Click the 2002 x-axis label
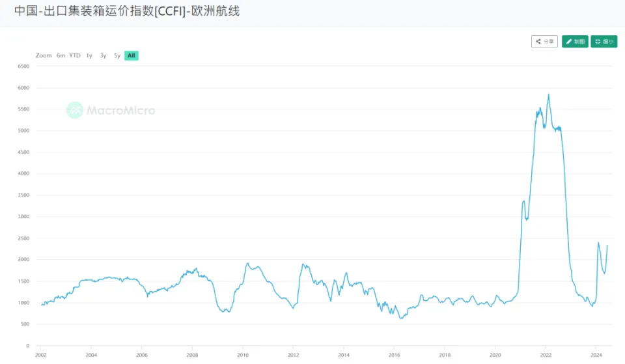 coord(40,356)
